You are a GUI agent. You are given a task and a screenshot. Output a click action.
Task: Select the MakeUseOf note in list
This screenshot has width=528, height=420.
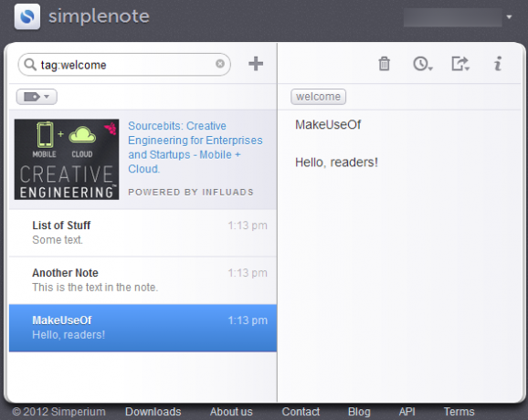coord(143,328)
